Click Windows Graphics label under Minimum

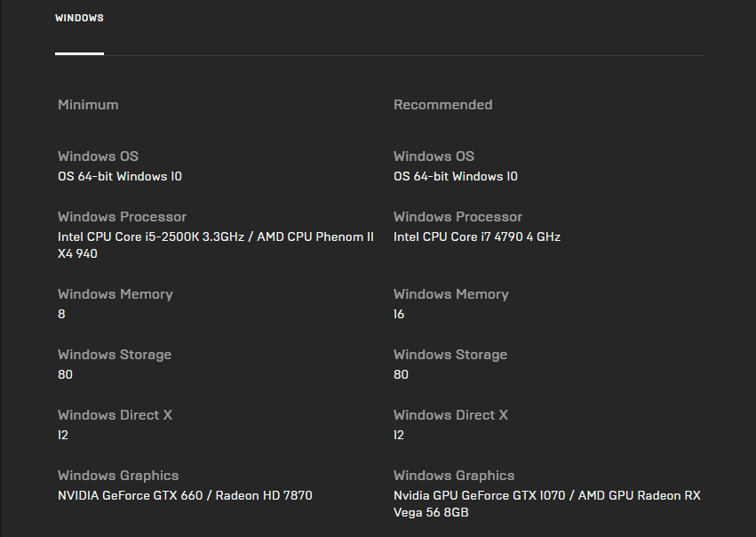(x=118, y=476)
